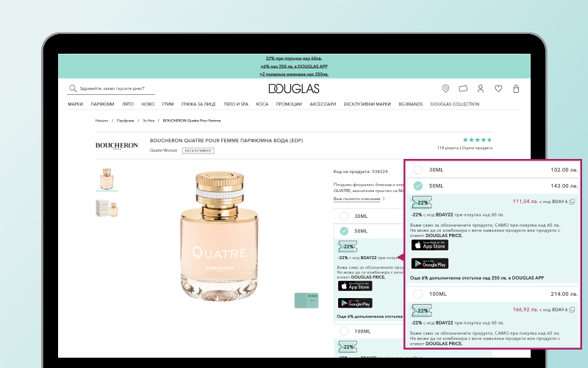Click the +2 gifts banner link

pos(294,74)
